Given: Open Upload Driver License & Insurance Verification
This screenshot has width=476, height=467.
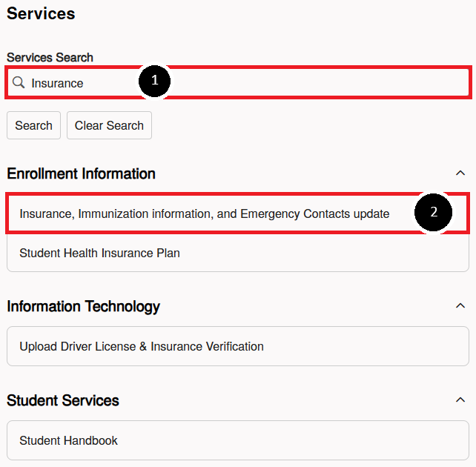Looking at the screenshot, I should tap(238, 346).
